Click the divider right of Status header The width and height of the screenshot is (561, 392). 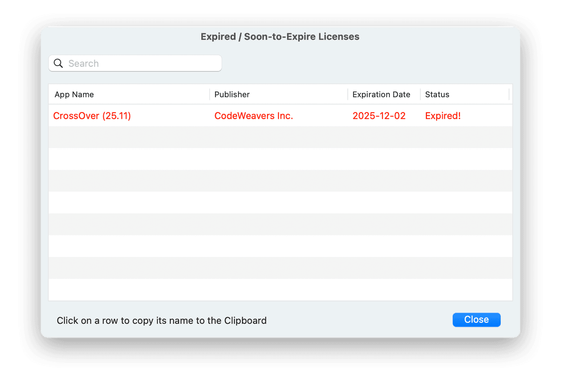point(509,94)
